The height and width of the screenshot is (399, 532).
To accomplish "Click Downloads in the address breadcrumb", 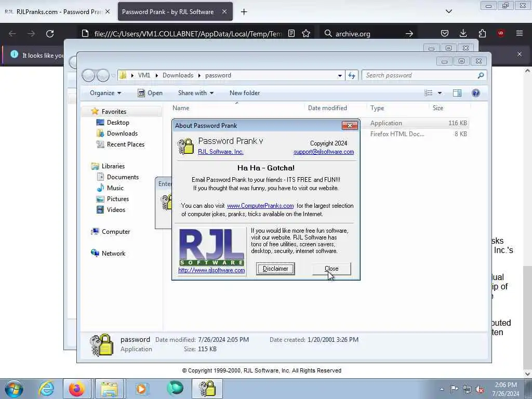I will [178, 75].
